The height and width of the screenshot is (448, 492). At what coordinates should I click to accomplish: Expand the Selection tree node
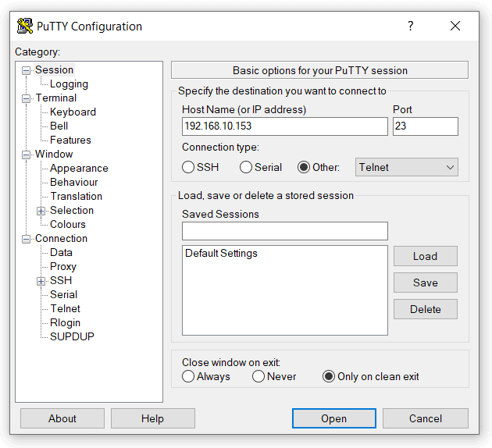(41, 211)
